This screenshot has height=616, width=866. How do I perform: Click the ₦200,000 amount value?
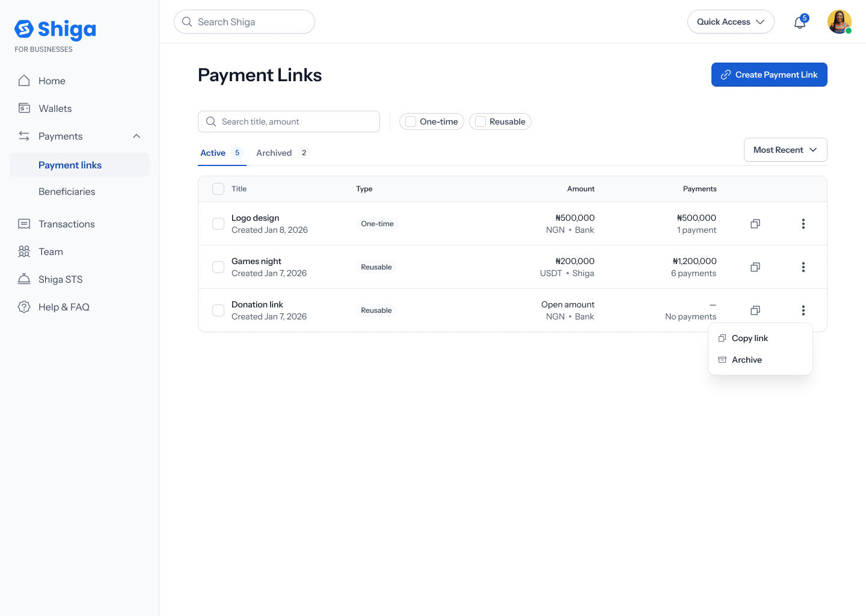[x=575, y=261]
